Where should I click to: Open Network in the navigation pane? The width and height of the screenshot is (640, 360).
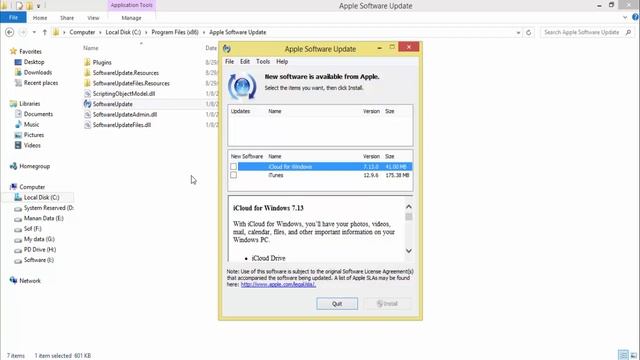point(30,281)
